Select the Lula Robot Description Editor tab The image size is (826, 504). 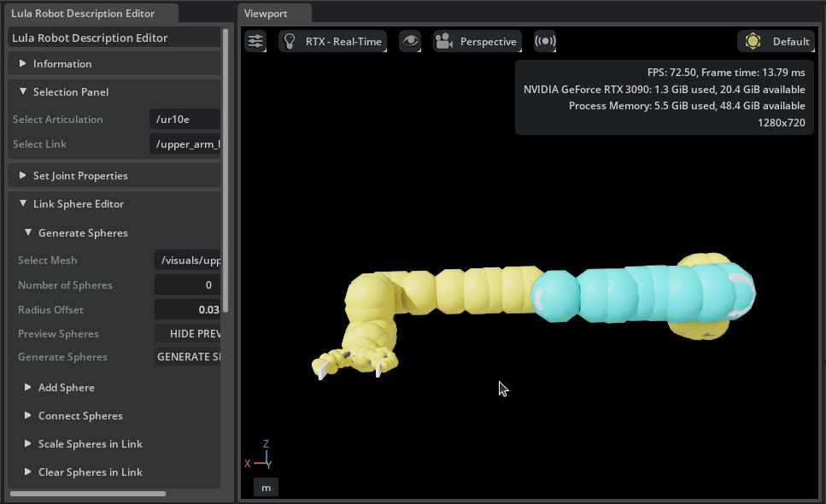(x=83, y=14)
